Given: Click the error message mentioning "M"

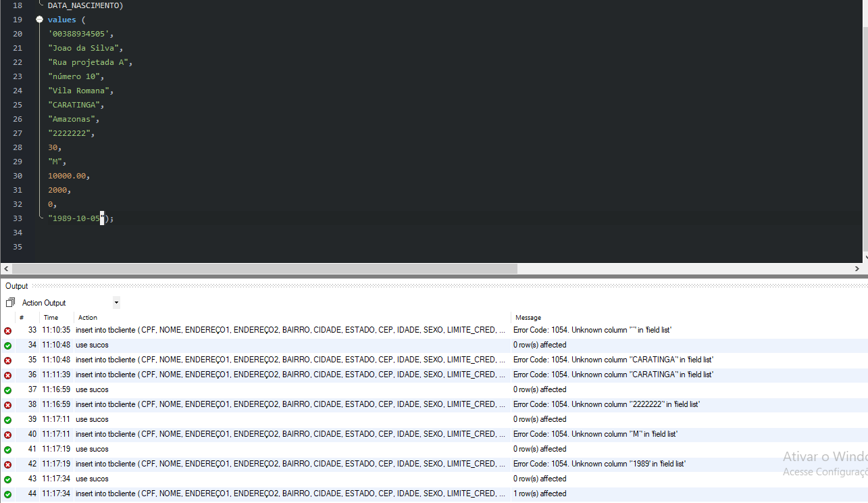Looking at the screenshot, I should pyautogui.click(x=595, y=434).
